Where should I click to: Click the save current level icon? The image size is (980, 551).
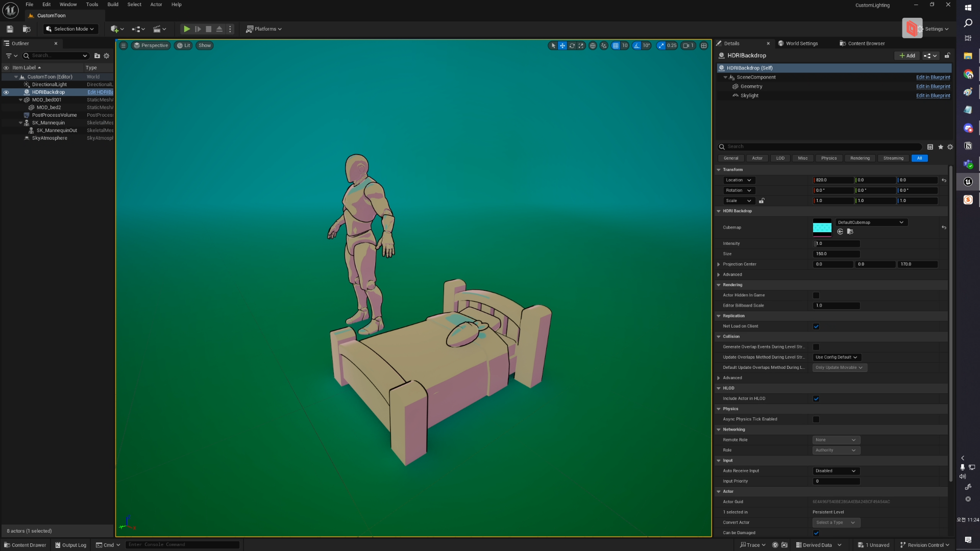(x=10, y=29)
